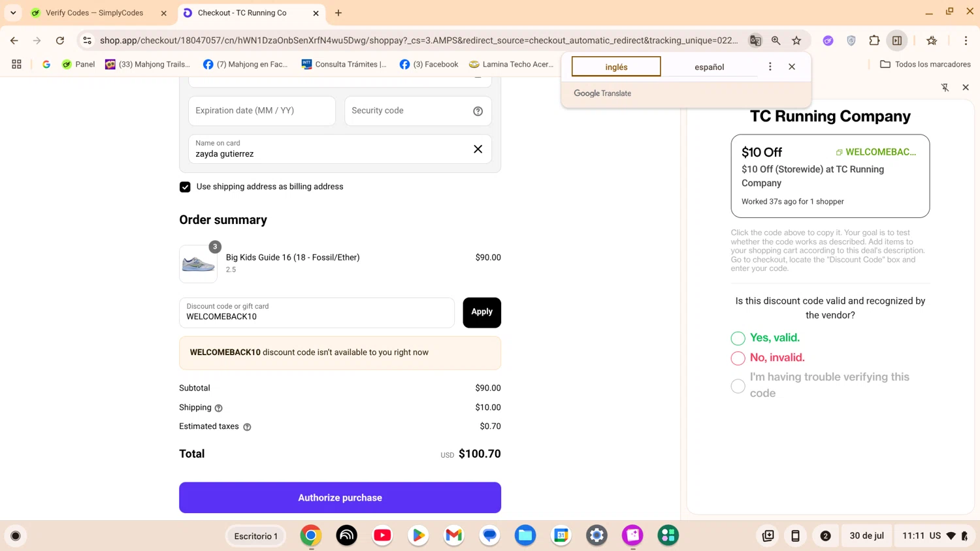Open Escritorio 1 desk button

tap(256, 536)
